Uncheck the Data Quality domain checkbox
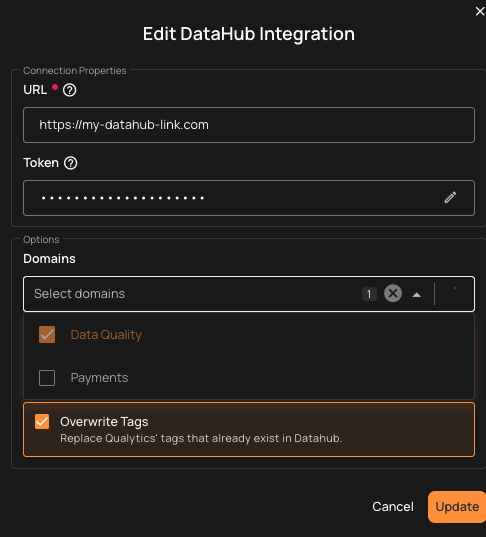Viewport: 486px width, 537px height. [47, 335]
